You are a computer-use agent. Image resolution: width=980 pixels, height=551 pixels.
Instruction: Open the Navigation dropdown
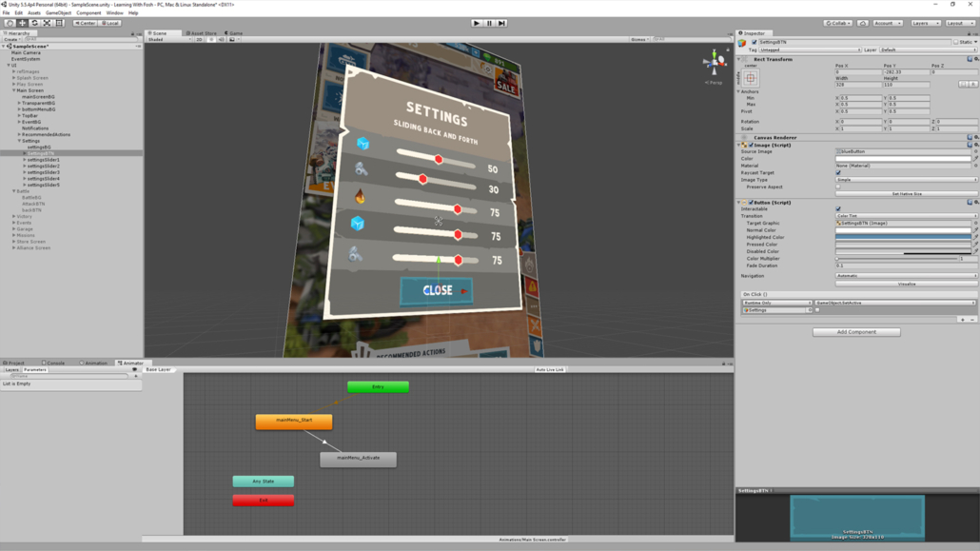pos(906,276)
